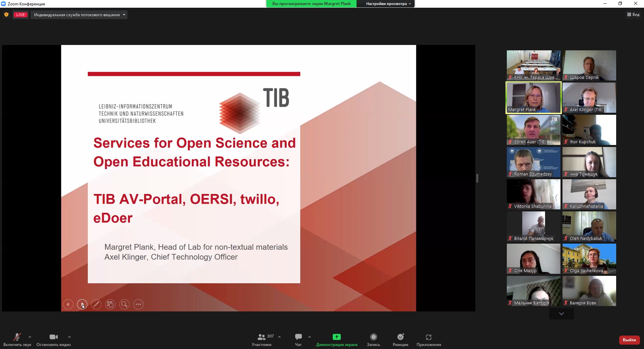Open the Реакции reactions menu
Screen dimensions: 644x349
(400, 340)
